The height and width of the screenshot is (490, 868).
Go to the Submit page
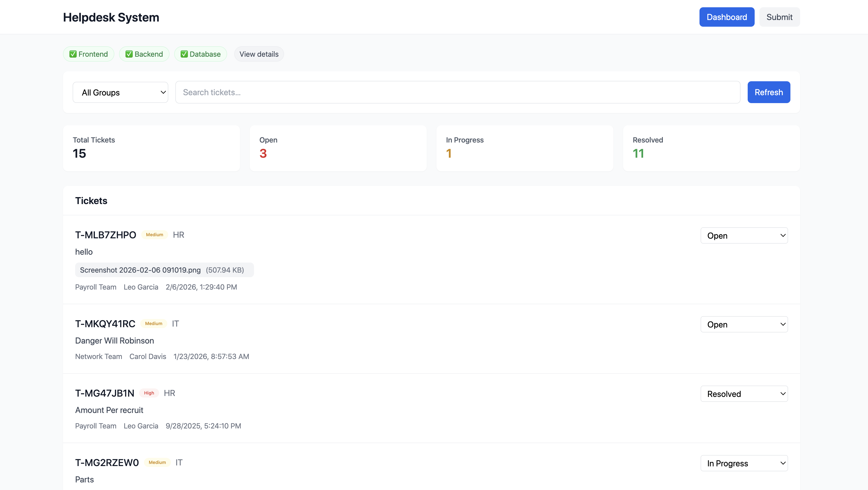(779, 17)
